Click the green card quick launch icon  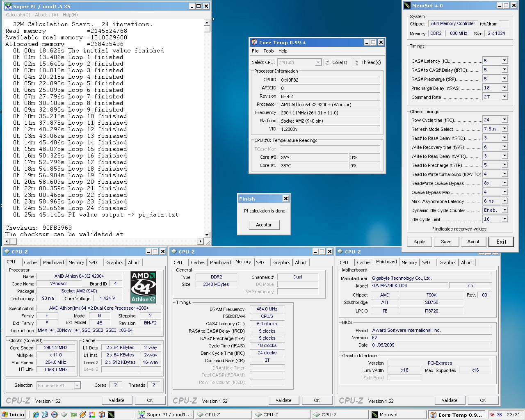(73, 415)
